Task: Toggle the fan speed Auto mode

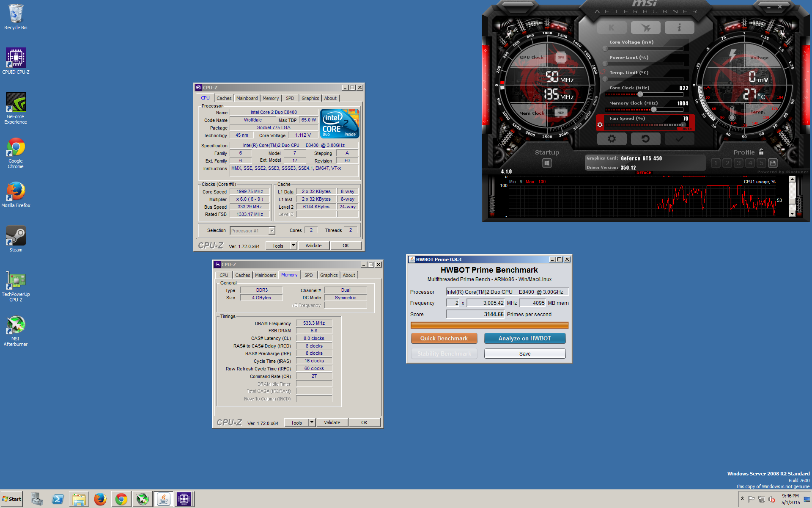Action: [687, 129]
